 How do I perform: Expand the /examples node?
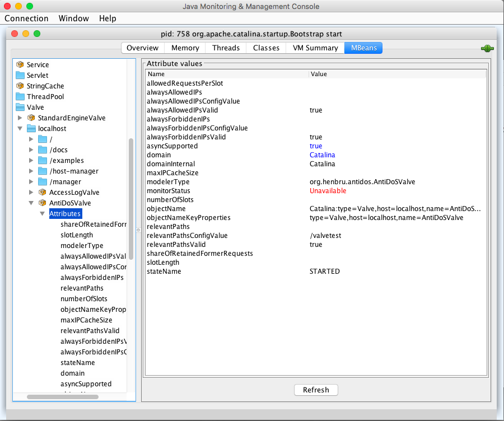point(31,160)
